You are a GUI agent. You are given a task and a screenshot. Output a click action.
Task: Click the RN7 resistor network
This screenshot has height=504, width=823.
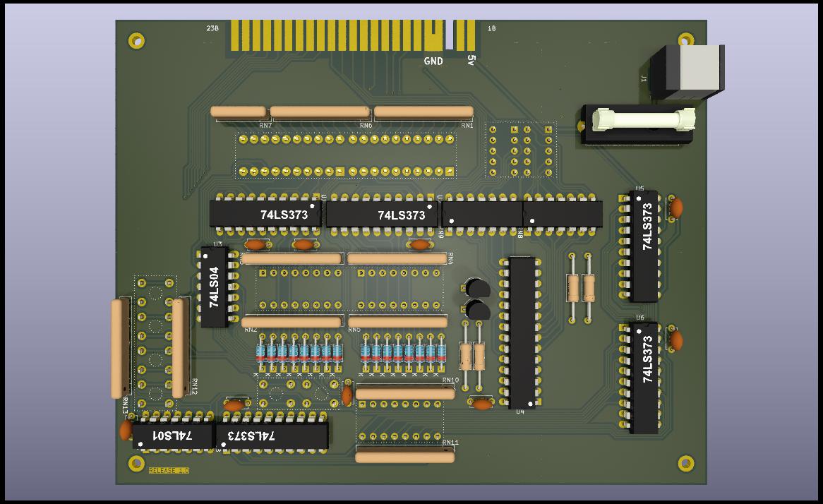(x=239, y=112)
